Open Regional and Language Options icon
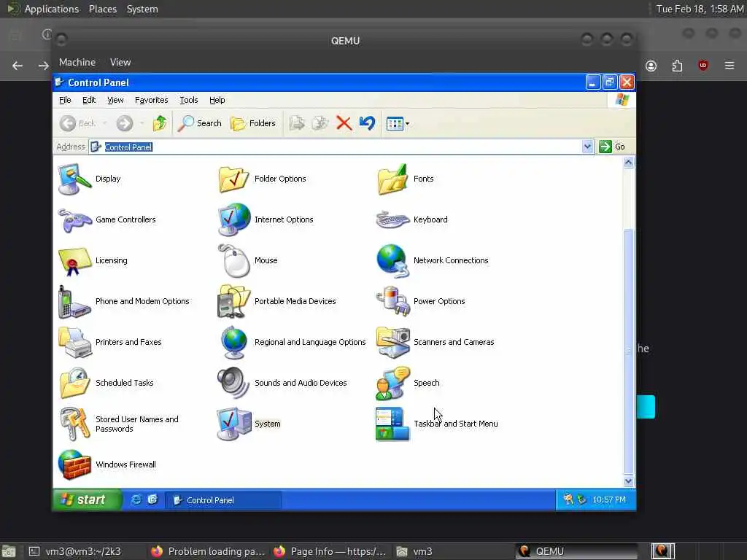Viewport: 747px width, 560px height. click(x=233, y=343)
